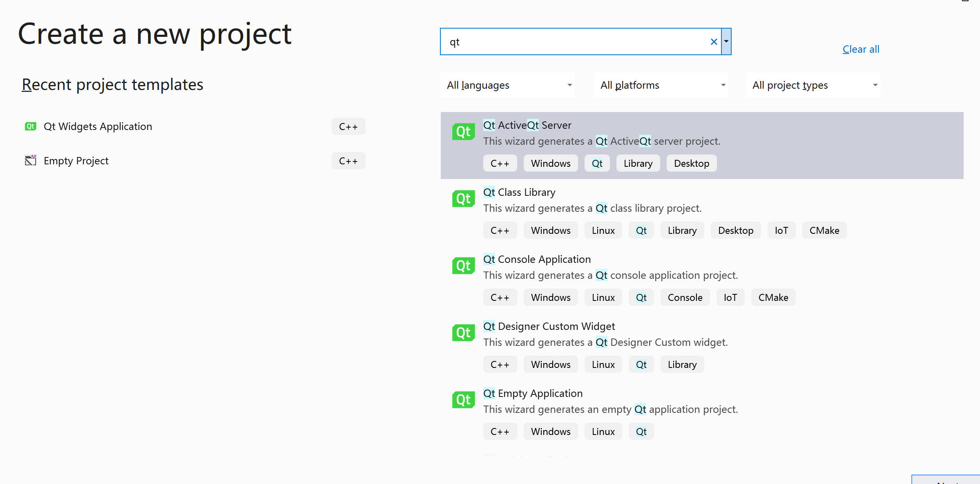Click the Qt icon of Console Application template

coord(463,266)
